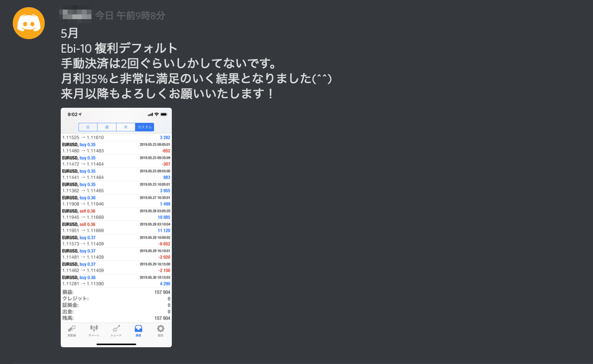Screen dimensions: 593x364
Task: Select the trade dated 2019.05.27 16:30:01
Action: [116, 201]
